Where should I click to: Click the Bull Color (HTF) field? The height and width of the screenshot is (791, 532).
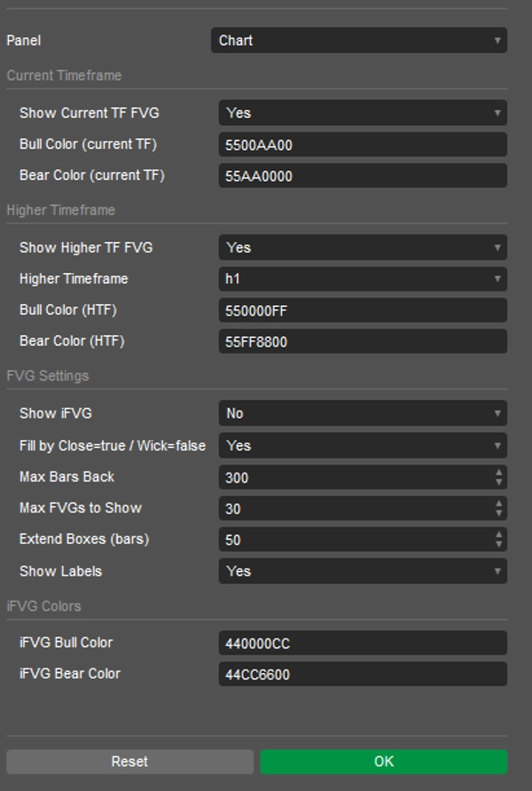(363, 310)
